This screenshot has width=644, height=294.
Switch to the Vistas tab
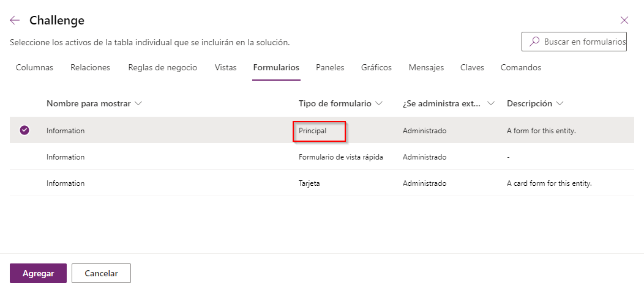pos(225,68)
